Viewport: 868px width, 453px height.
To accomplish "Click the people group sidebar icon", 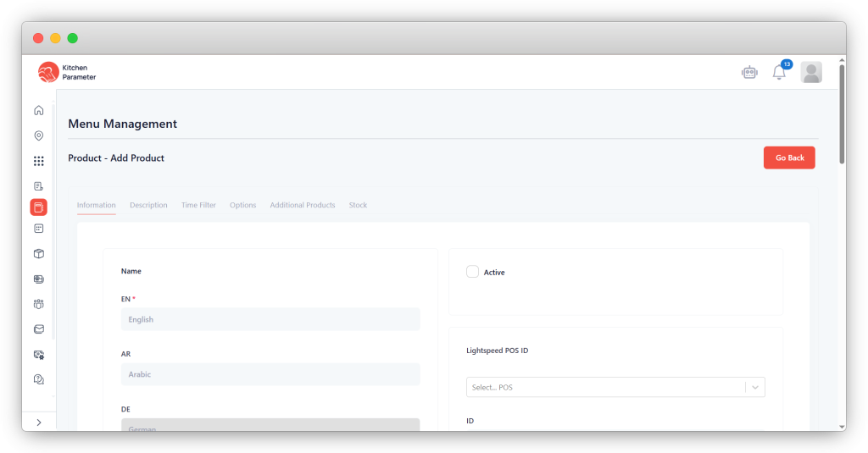I will coord(39,304).
